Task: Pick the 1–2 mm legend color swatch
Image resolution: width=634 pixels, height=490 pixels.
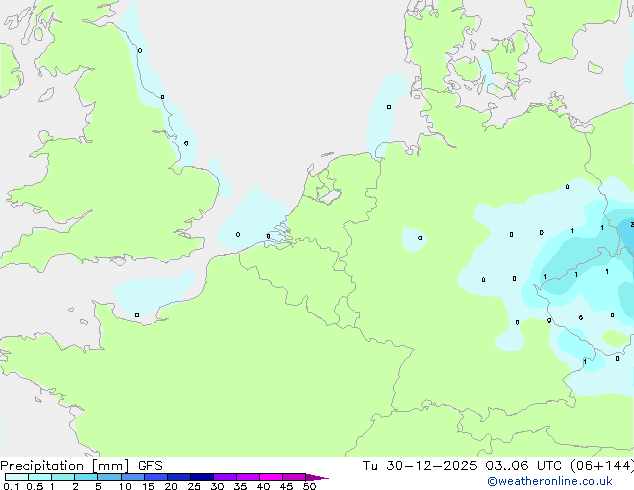Action: [63, 477]
